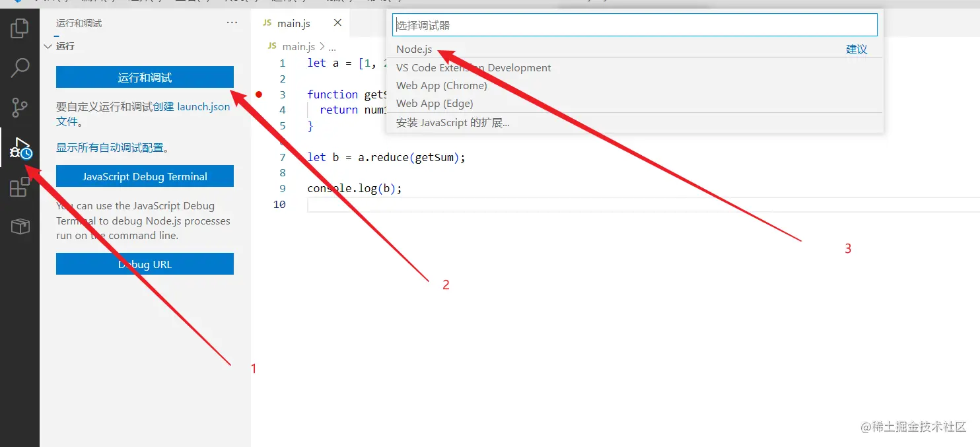Screen dimensions: 980x447
Task: Click line number 1 in the gutter
Action: point(283,63)
